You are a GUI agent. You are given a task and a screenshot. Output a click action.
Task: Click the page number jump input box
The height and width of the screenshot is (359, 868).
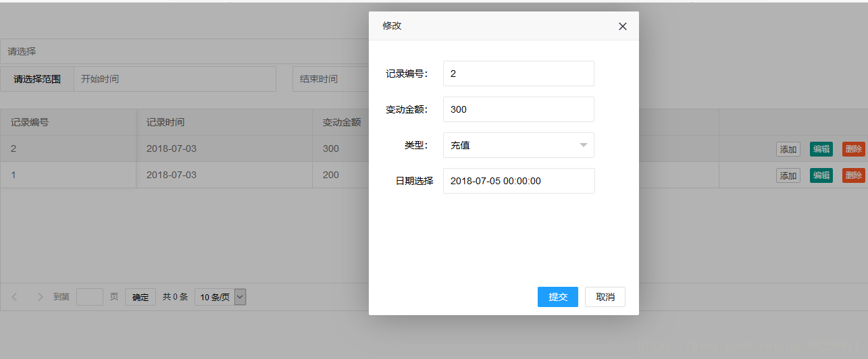coord(90,297)
